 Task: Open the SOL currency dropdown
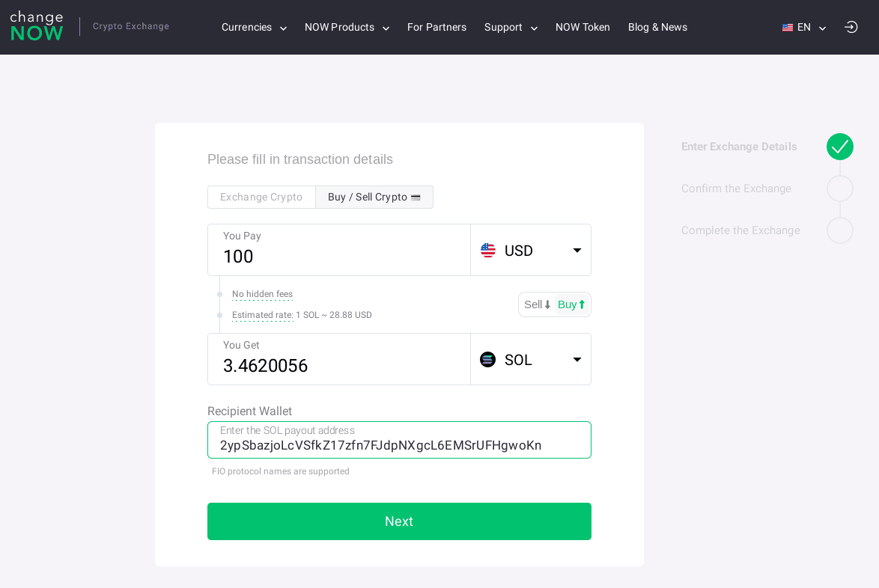coord(577,360)
